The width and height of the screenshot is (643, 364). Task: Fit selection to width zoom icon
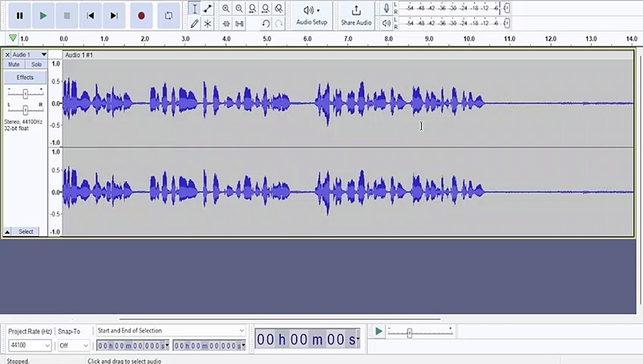252,9
